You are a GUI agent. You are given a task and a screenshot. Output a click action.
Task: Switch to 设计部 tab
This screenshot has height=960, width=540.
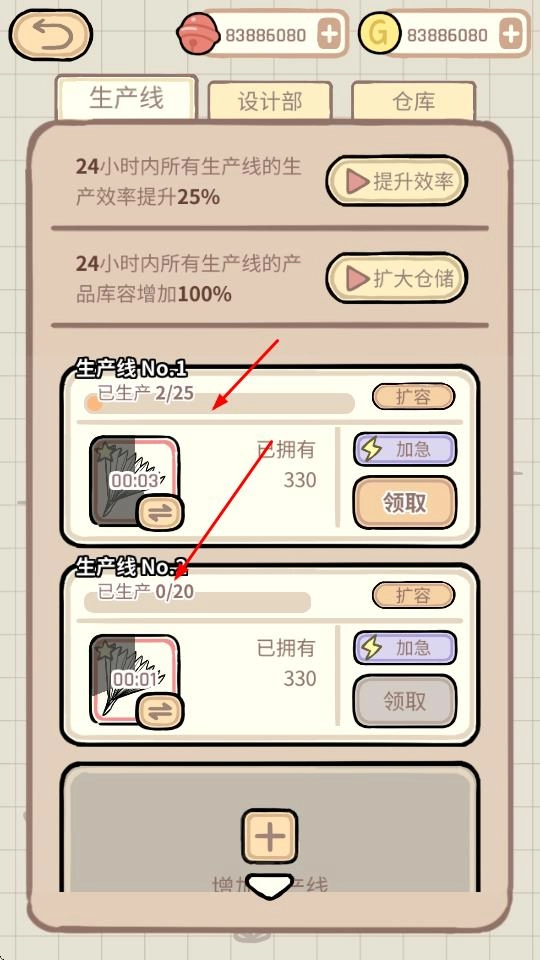point(270,100)
